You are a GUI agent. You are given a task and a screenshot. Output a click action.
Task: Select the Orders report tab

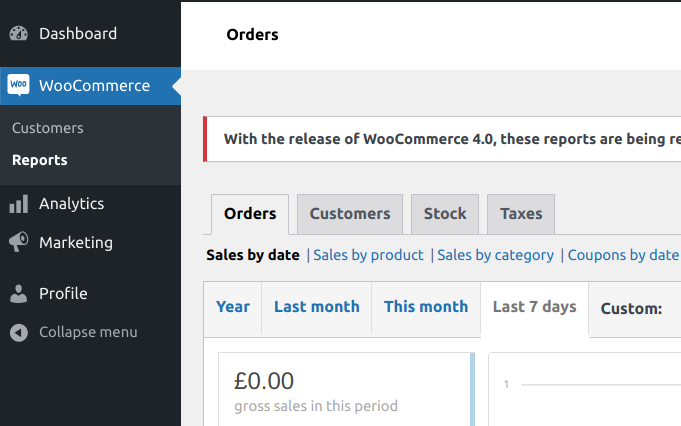[250, 214]
